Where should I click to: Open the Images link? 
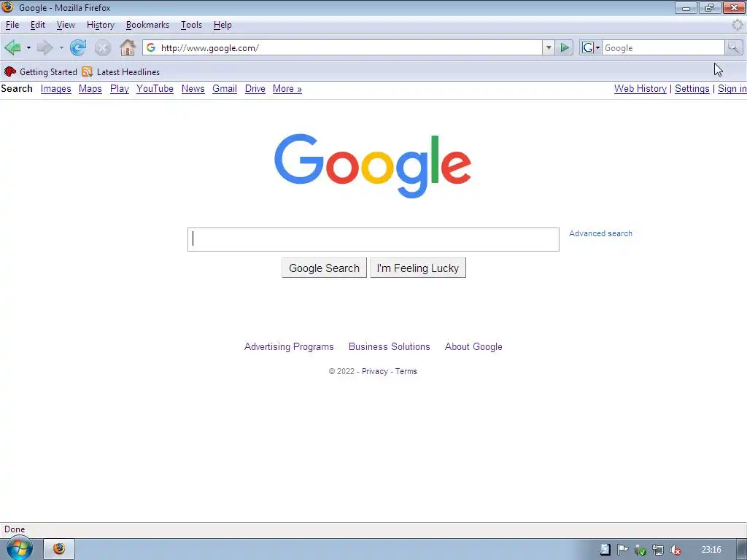pyautogui.click(x=55, y=89)
